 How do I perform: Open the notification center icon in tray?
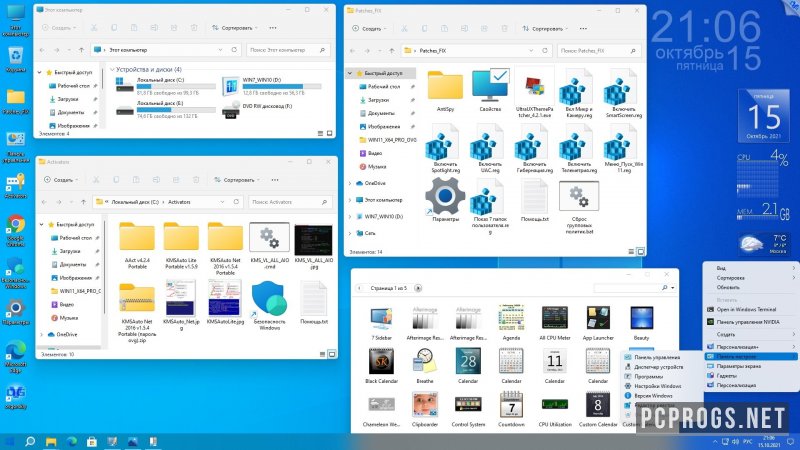click(x=791, y=441)
